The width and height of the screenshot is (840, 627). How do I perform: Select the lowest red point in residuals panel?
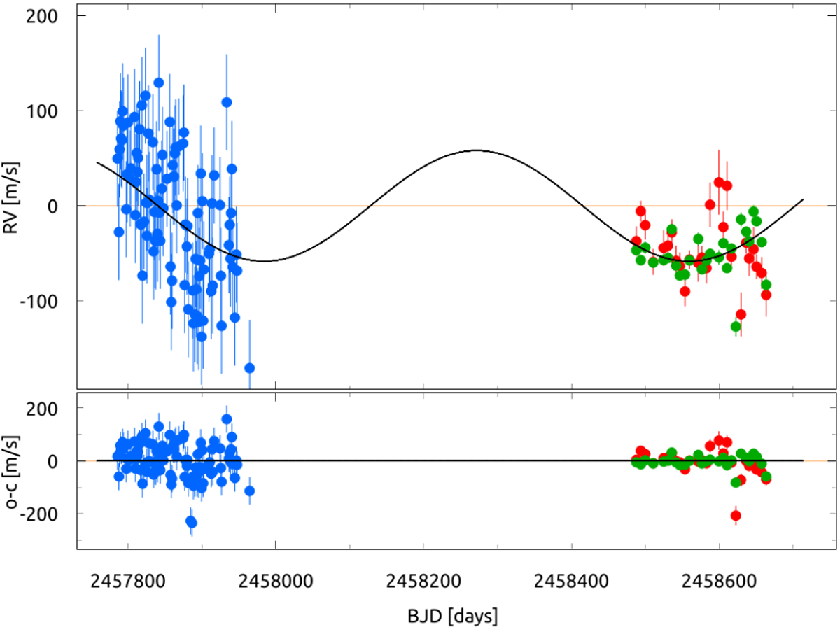pyautogui.click(x=736, y=516)
